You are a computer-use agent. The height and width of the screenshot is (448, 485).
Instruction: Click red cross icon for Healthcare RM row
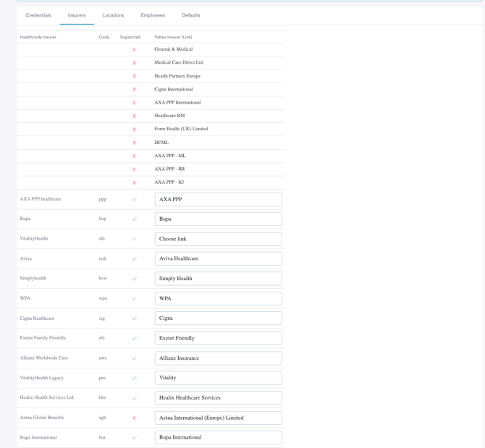(134, 117)
